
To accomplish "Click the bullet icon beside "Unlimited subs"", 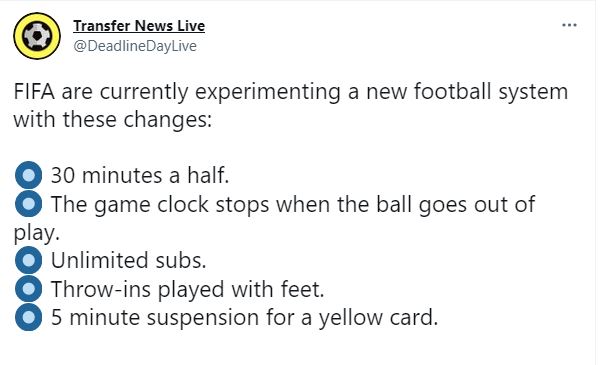I will point(28,260).
